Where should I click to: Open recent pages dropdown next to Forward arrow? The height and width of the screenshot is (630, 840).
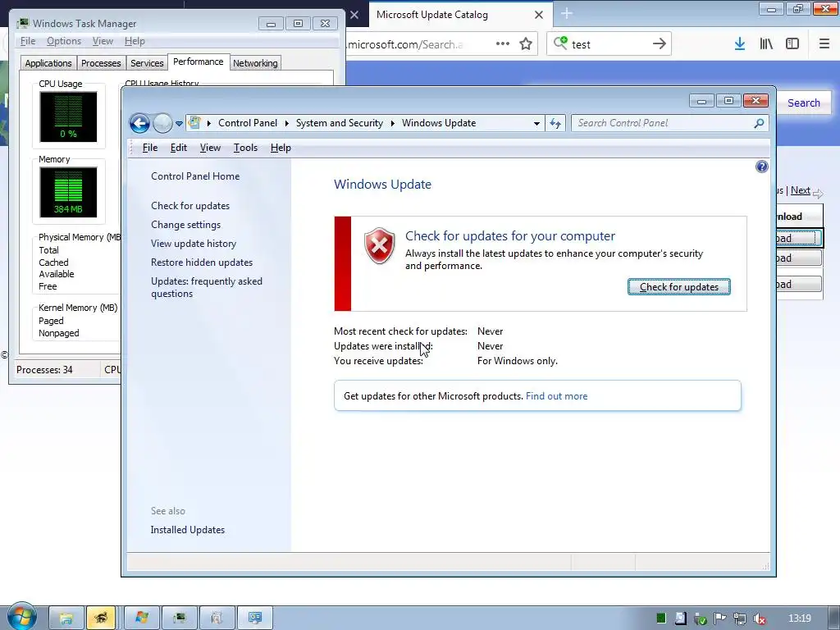click(179, 124)
